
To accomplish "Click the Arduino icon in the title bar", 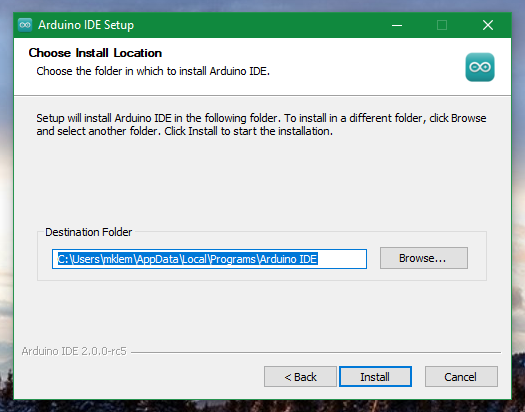I will (25, 25).
